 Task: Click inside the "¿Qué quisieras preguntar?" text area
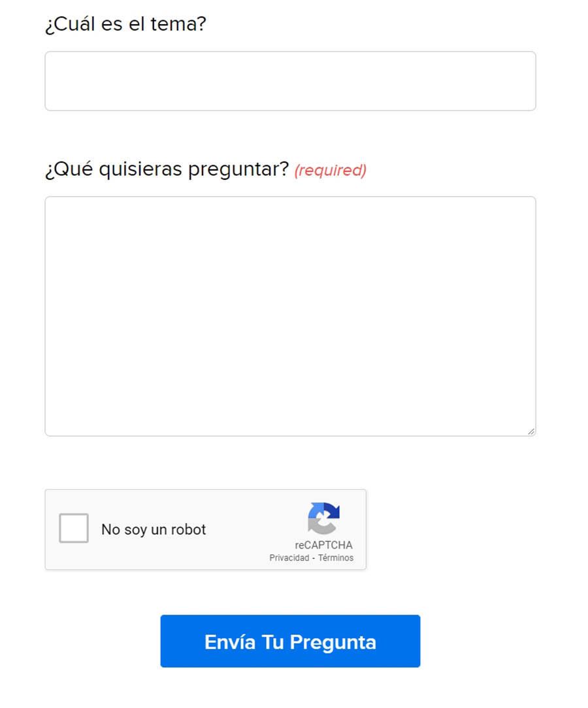[x=290, y=316]
